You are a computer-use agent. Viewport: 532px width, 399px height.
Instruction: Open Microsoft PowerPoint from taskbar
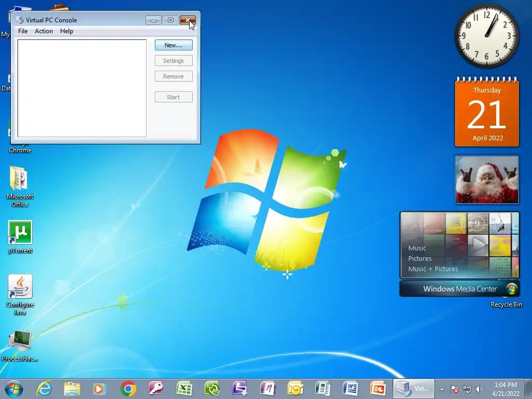pos(378,389)
